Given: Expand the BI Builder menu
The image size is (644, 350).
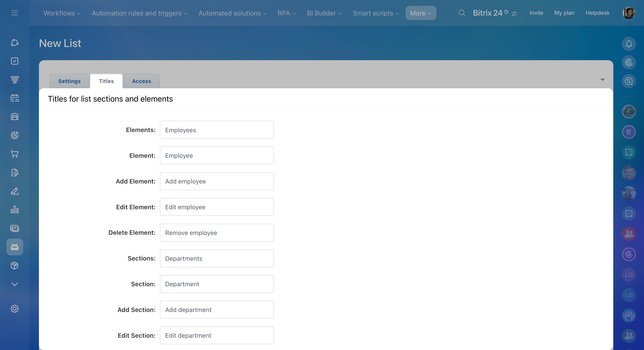Looking at the screenshot, I should pos(324,13).
